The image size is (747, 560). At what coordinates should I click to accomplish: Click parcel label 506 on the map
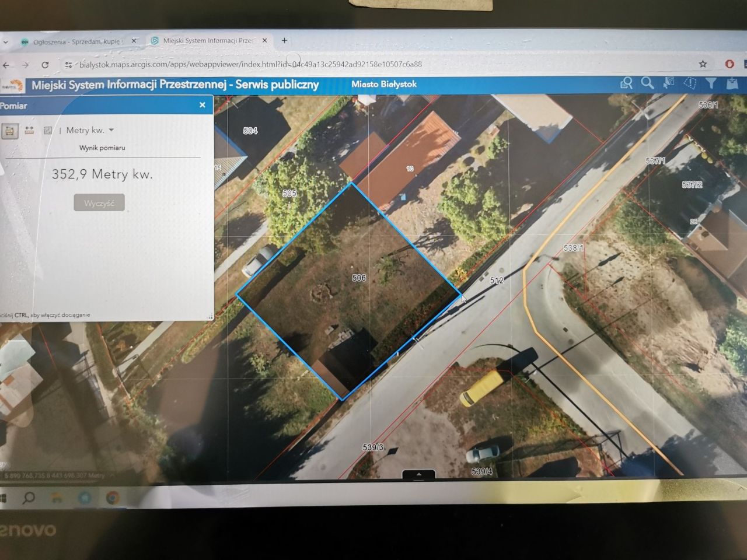point(359,278)
